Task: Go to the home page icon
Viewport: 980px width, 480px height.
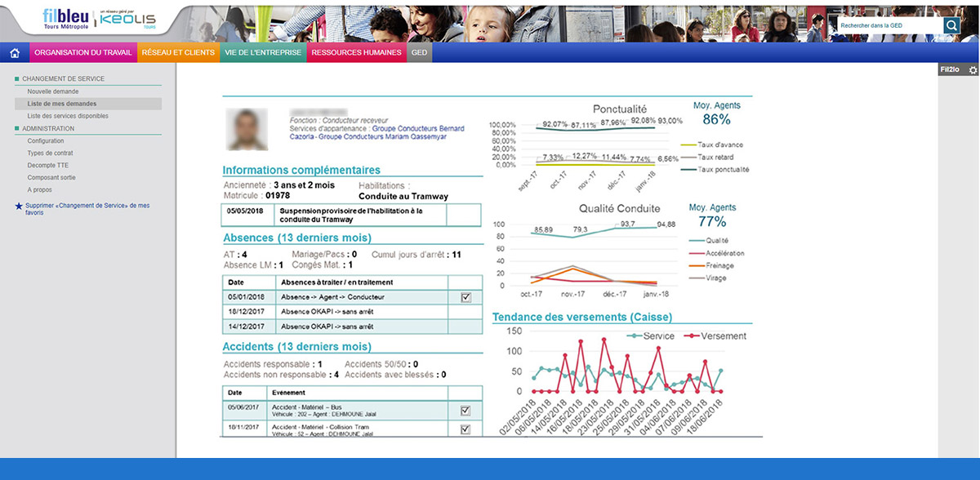Action: pyautogui.click(x=15, y=53)
